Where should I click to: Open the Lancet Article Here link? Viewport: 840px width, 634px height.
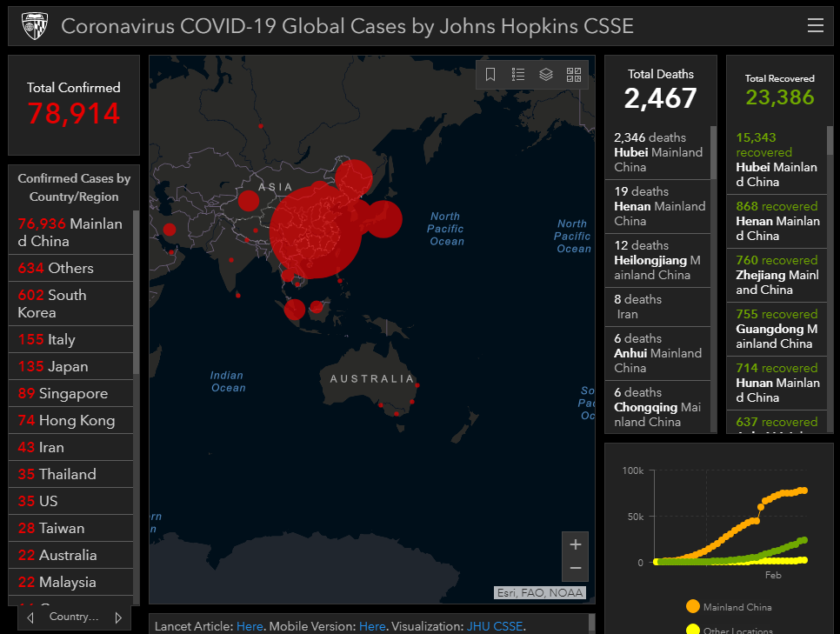tap(250, 626)
